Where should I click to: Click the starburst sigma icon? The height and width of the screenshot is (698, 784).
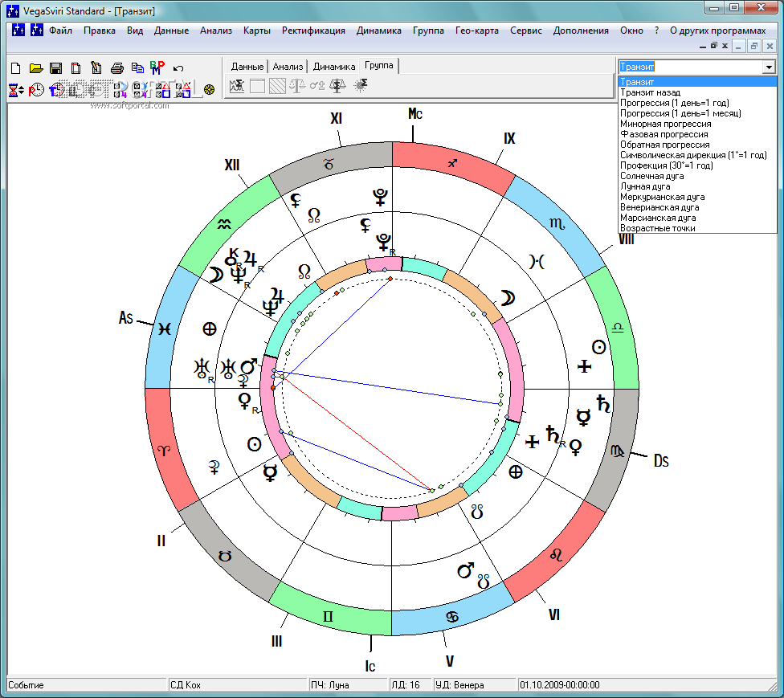[x=361, y=85]
